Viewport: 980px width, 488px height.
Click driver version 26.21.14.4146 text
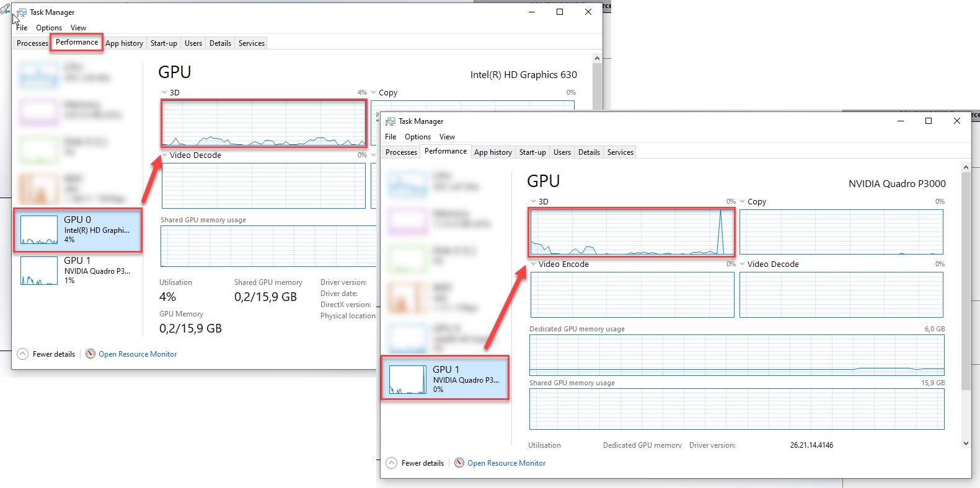tap(811, 445)
